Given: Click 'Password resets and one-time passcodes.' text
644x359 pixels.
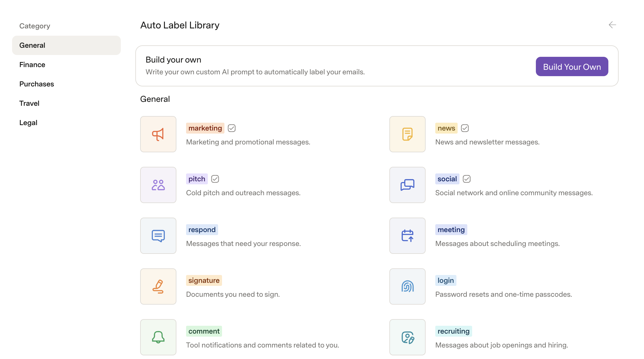Looking at the screenshot, I should coord(504,294).
